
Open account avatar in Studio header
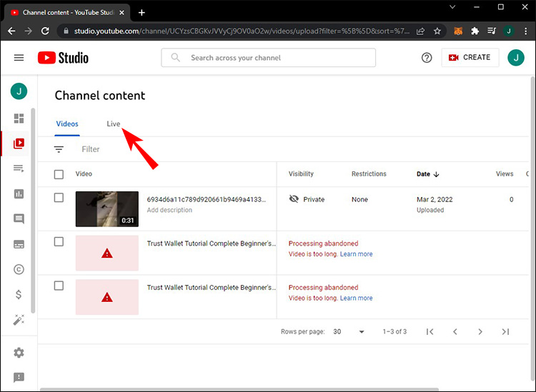coord(516,57)
